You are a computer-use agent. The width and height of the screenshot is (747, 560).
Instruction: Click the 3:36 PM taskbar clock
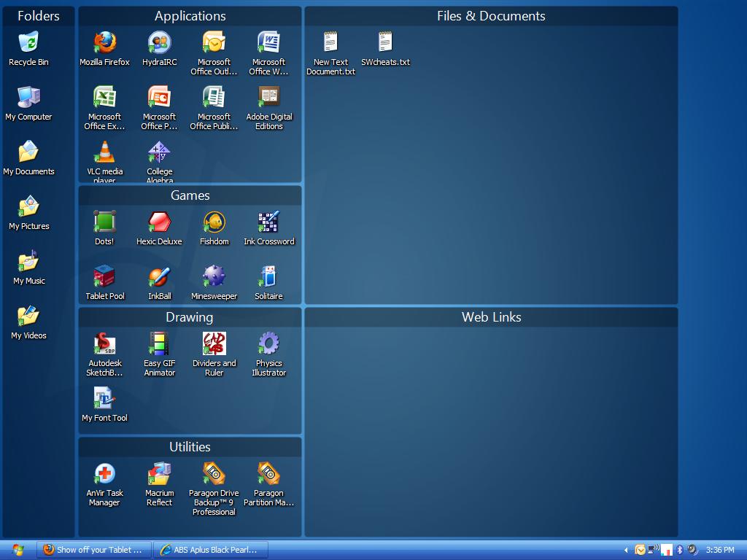(720, 550)
